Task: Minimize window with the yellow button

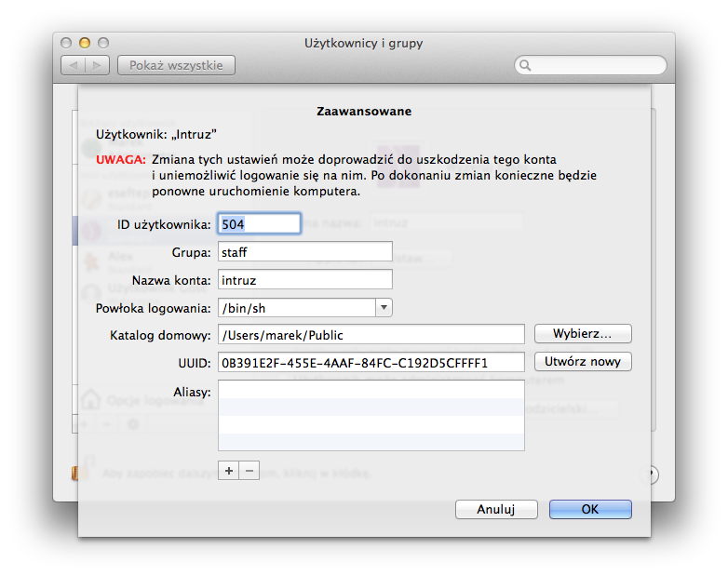Action: (x=85, y=43)
